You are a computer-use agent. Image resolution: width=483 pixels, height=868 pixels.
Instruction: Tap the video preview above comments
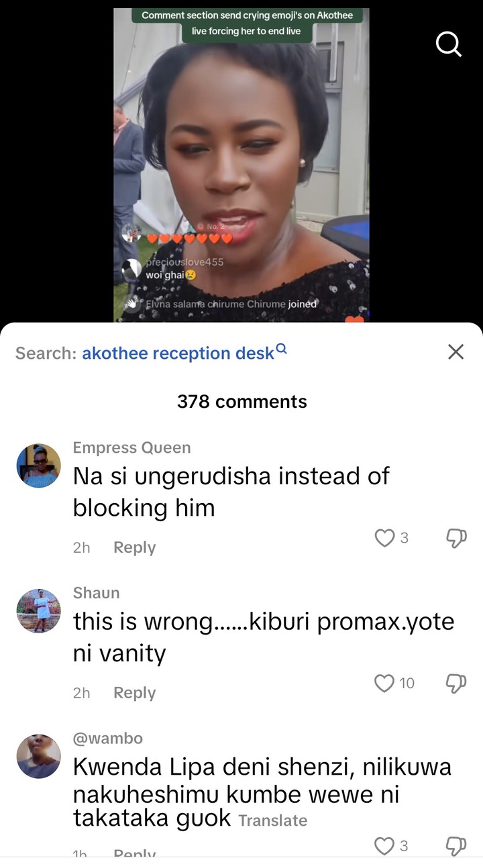click(x=241, y=164)
